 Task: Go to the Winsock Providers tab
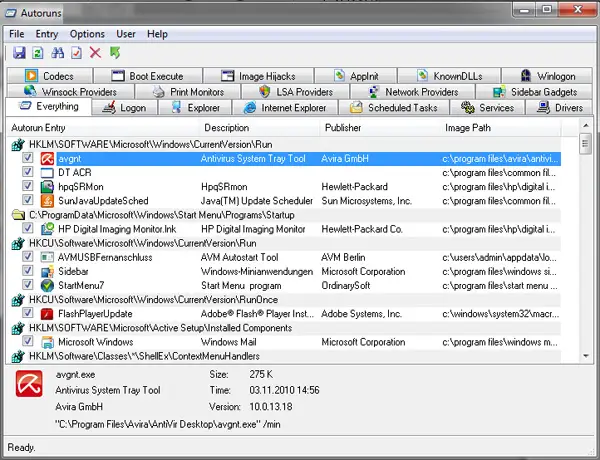[x=71, y=92]
